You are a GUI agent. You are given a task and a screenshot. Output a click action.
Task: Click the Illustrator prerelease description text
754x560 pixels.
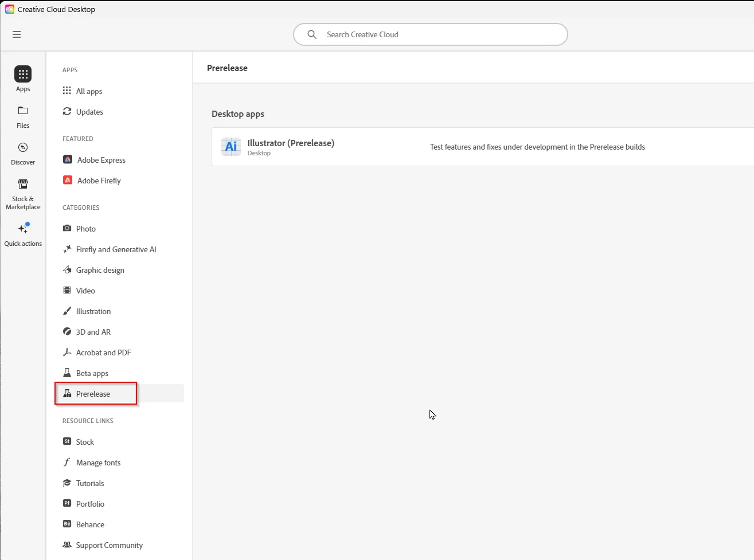tap(537, 147)
